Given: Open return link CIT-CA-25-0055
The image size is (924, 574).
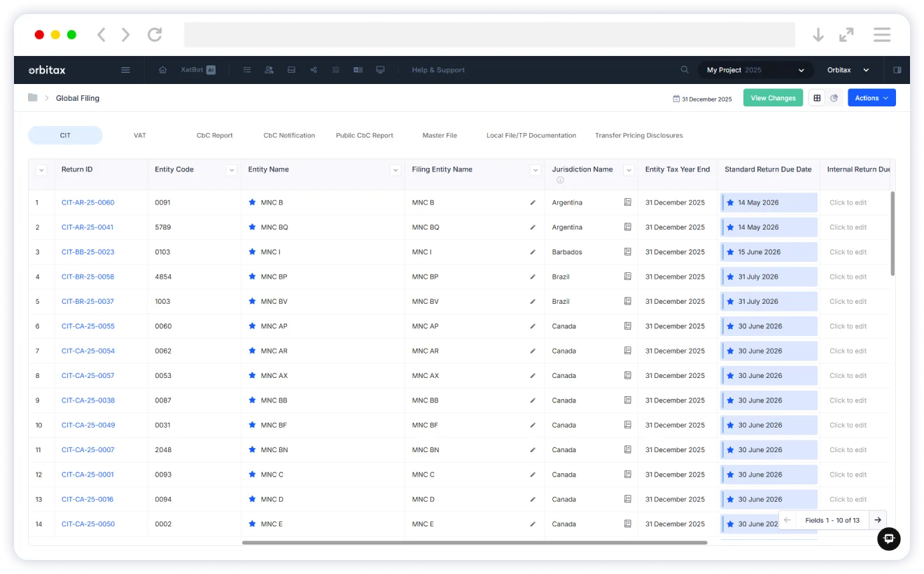Looking at the screenshot, I should 87,326.
